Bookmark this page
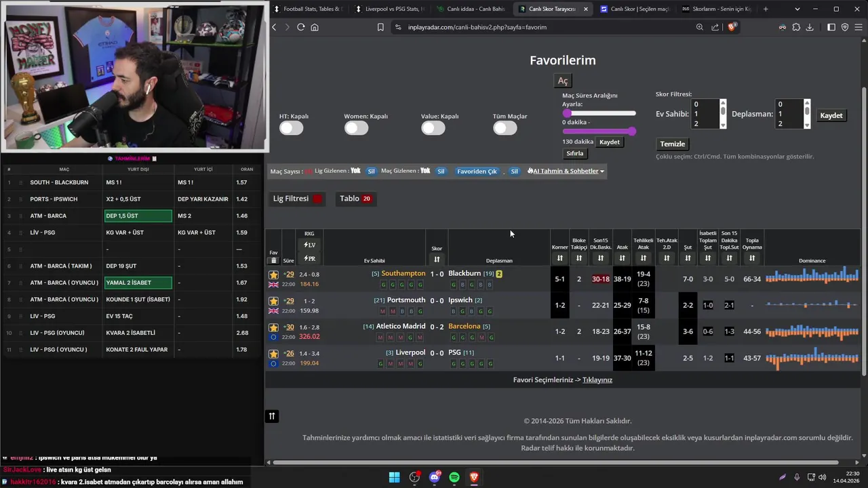The image size is (868, 488). pos(380,27)
